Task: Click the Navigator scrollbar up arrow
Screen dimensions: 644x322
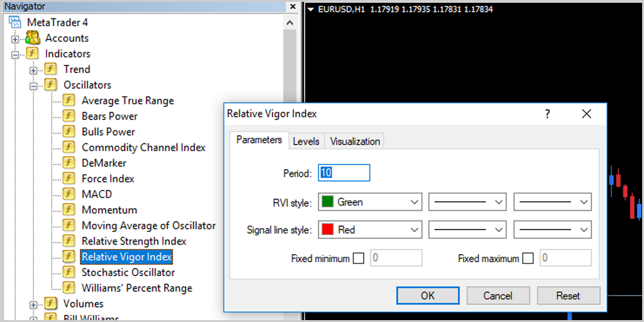Action: [290, 23]
